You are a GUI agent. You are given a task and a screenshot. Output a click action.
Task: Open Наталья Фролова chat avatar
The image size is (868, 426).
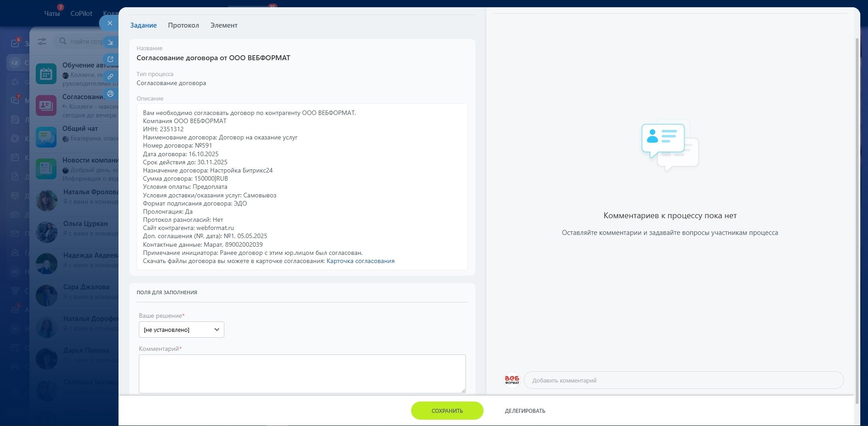point(46,201)
